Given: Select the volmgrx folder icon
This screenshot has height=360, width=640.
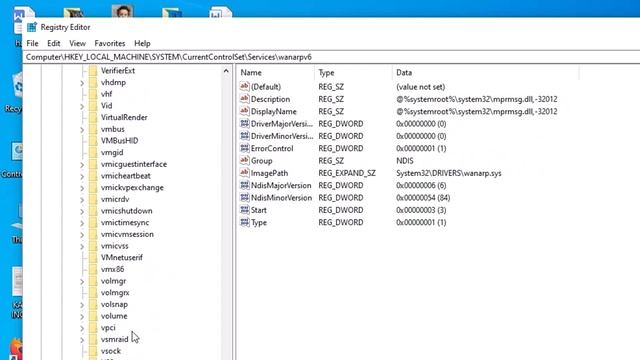Looking at the screenshot, I should click(x=93, y=293).
